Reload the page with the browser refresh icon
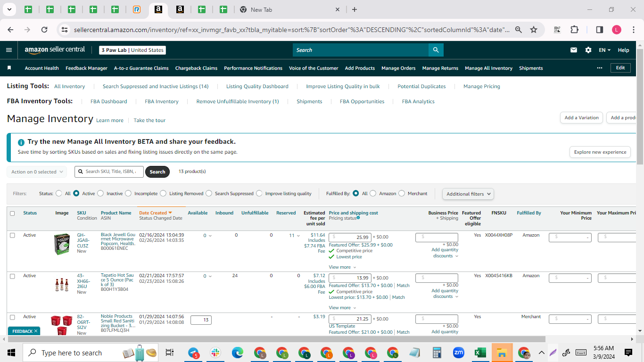The height and width of the screenshot is (362, 644). (x=44, y=30)
